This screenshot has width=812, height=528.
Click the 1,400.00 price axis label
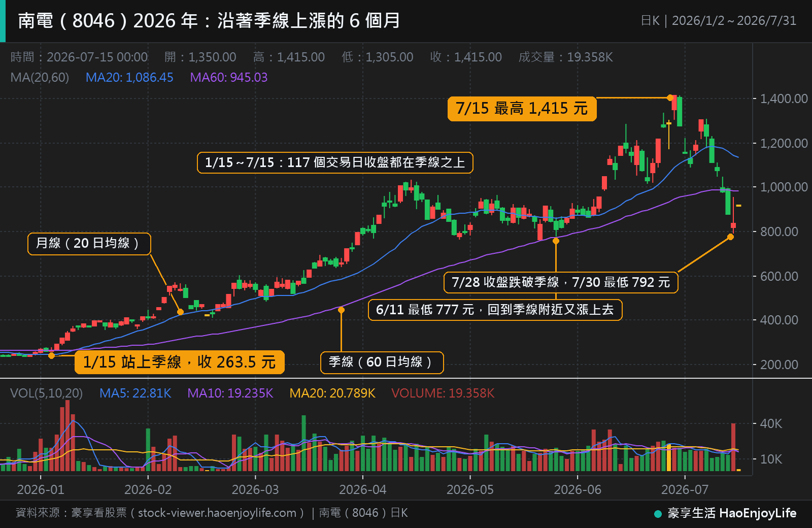click(x=784, y=98)
